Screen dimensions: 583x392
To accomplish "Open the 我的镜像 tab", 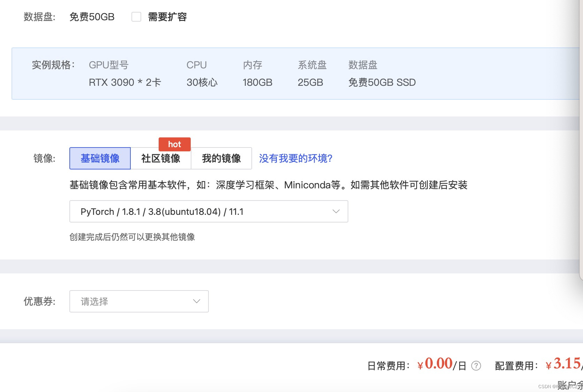I will point(221,158).
